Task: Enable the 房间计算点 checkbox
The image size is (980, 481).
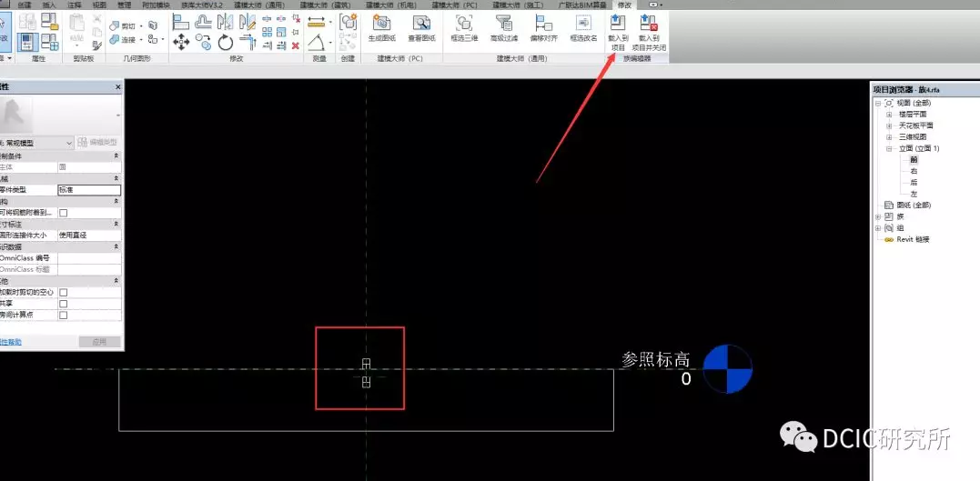Action: pyautogui.click(x=63, y=316)
